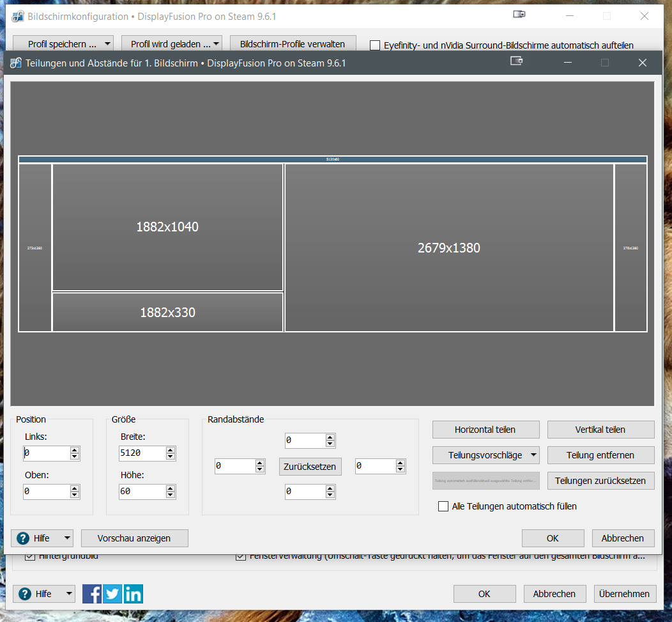
Task: Click Horizontal teilen button
Action: point(485,430)
